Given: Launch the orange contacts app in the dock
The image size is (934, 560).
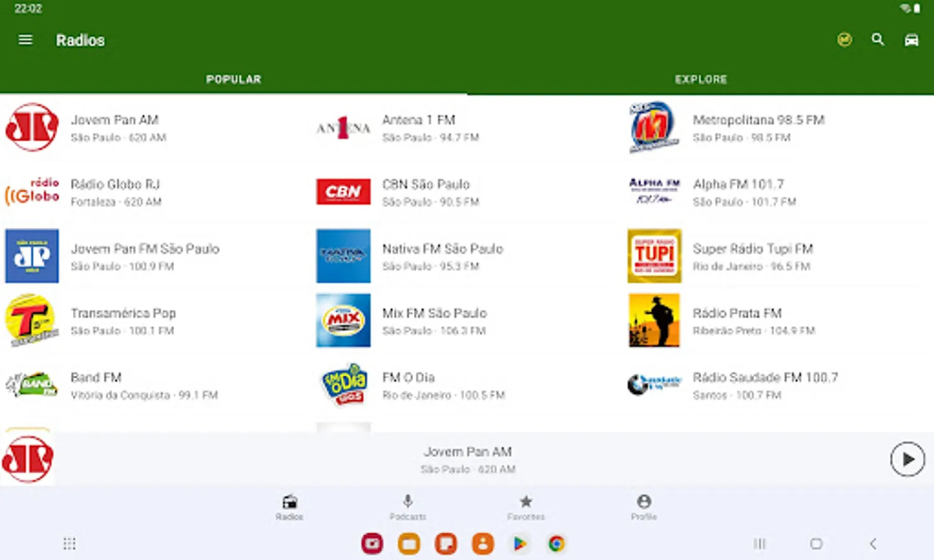Looking at the screenshot, I should click(x=483, y=544).
